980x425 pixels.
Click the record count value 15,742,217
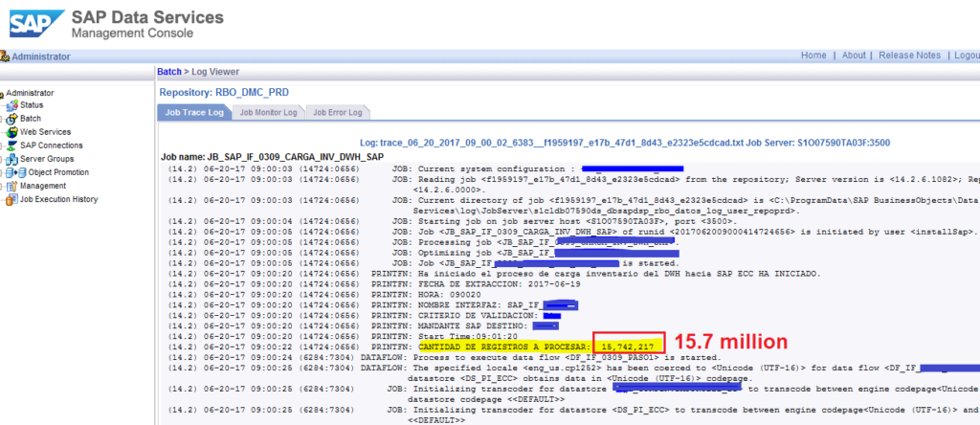(628, 347)
